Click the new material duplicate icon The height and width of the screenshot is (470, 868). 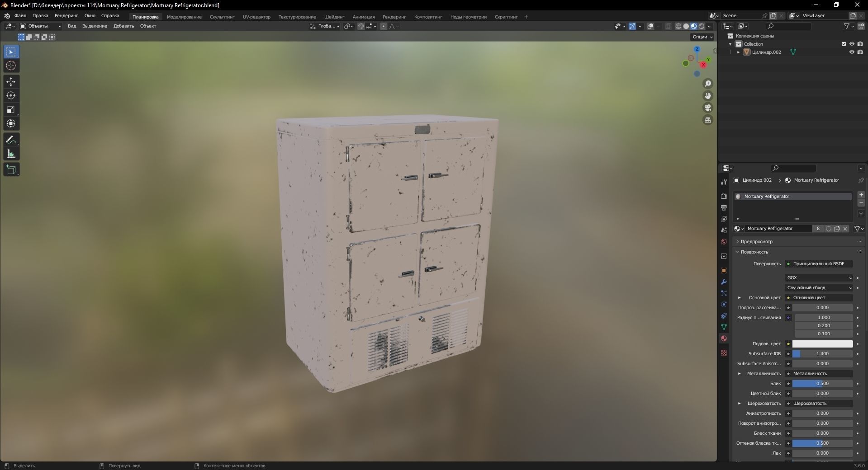coord(837,229)
